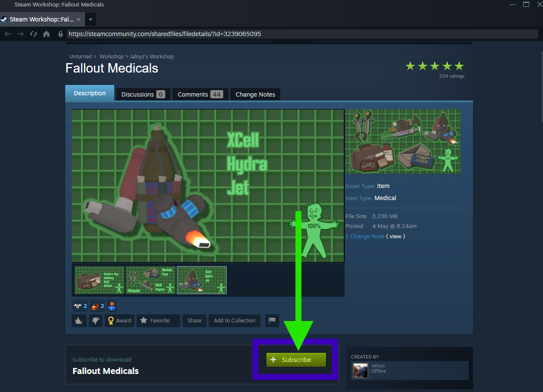Click Add to Collection button
Viewport: 543px width, 392px height.
pos(234,320)
